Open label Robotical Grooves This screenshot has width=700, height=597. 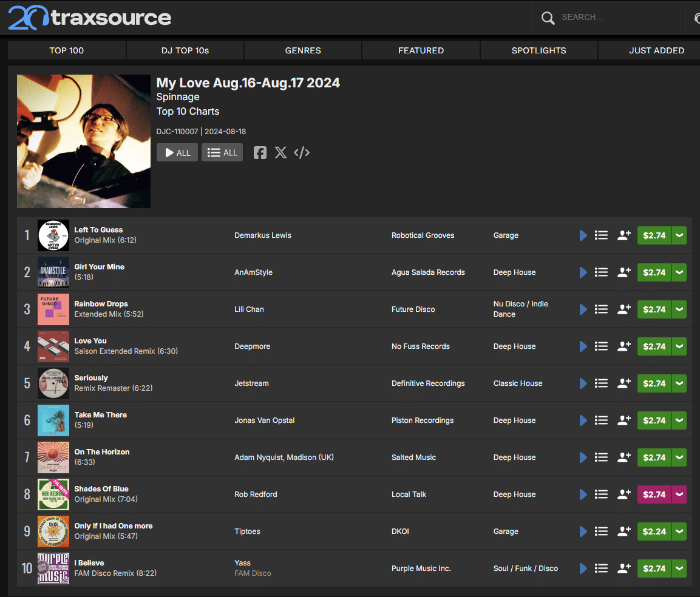coord(423,235)
